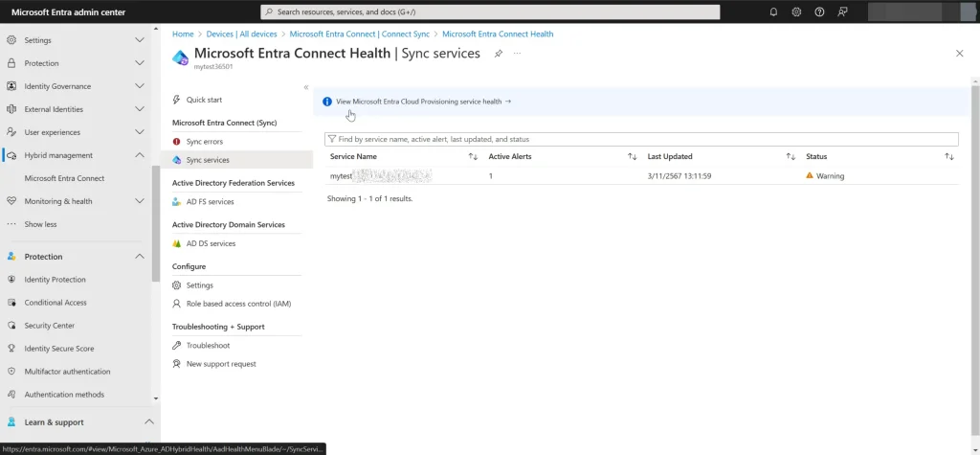Open the help question mark icon
The image size is (980, 455).
click(x=819, y=11)
